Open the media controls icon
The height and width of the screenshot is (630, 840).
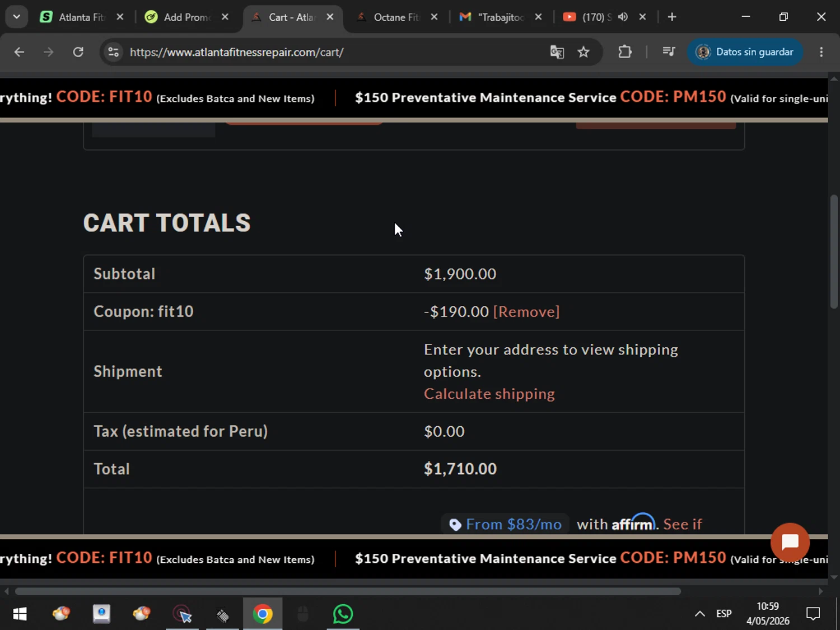click(x=669, y=52)
